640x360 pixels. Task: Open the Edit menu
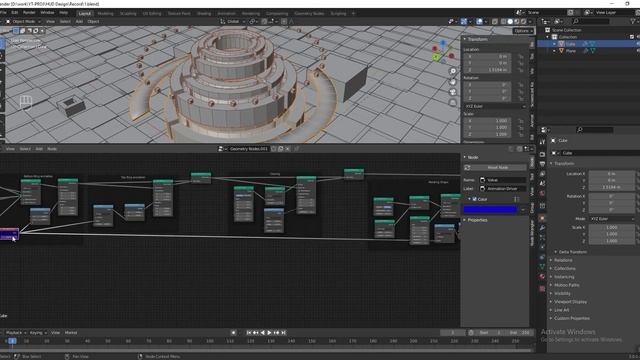15,13
